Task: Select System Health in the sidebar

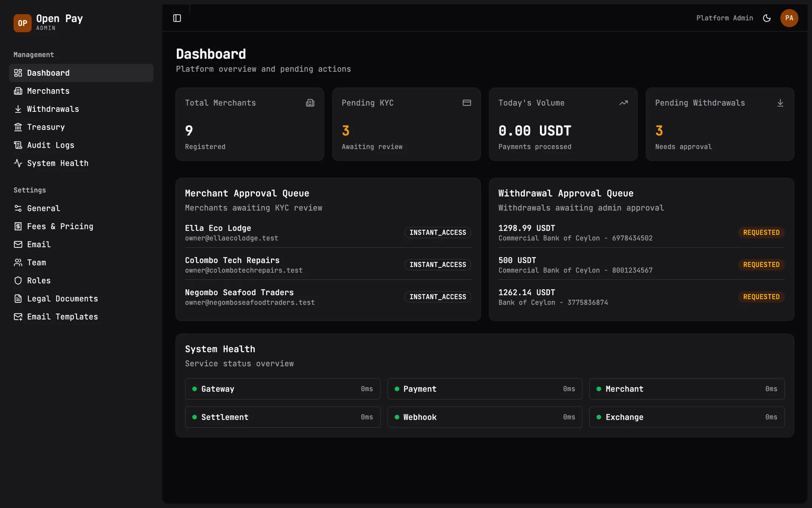Action: (81, 163)
